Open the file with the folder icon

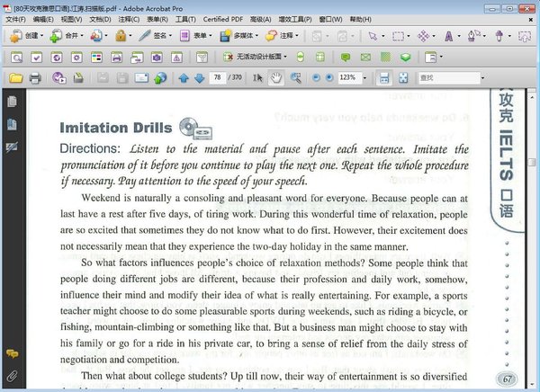pyautogui.click(x=16, y=78)
